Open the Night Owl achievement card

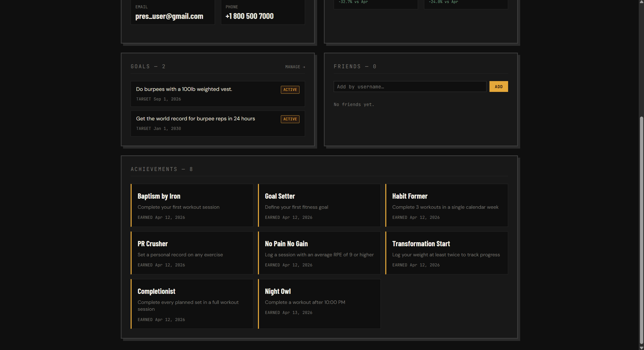[319, 304]
